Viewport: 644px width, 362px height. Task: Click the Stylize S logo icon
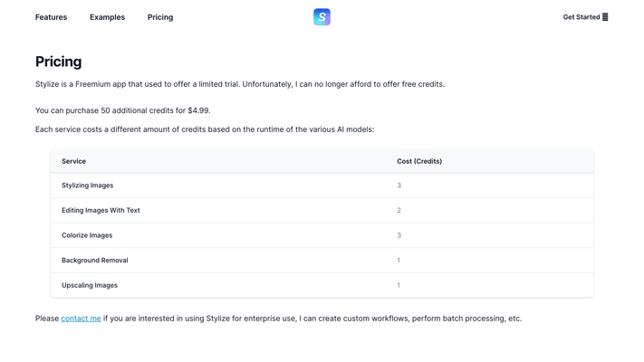pyautogui.click(x=322, y=17)
